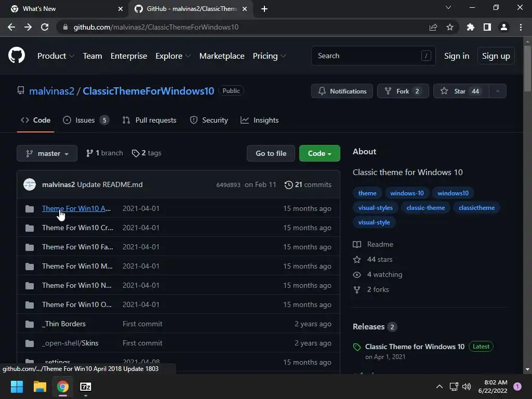Open the Chrome profile icon
This screenshot has width=532, height=399.
point(504,27)
